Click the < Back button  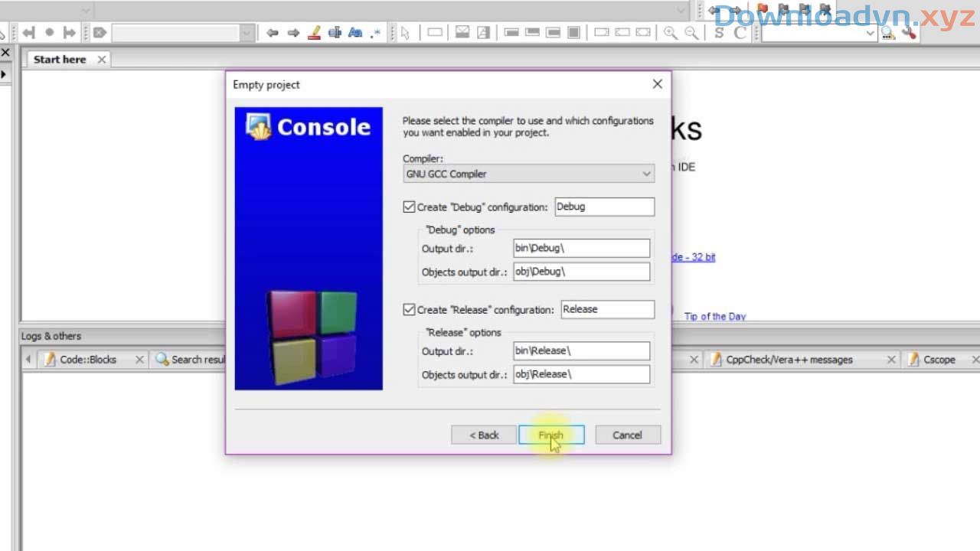point(484,435)
